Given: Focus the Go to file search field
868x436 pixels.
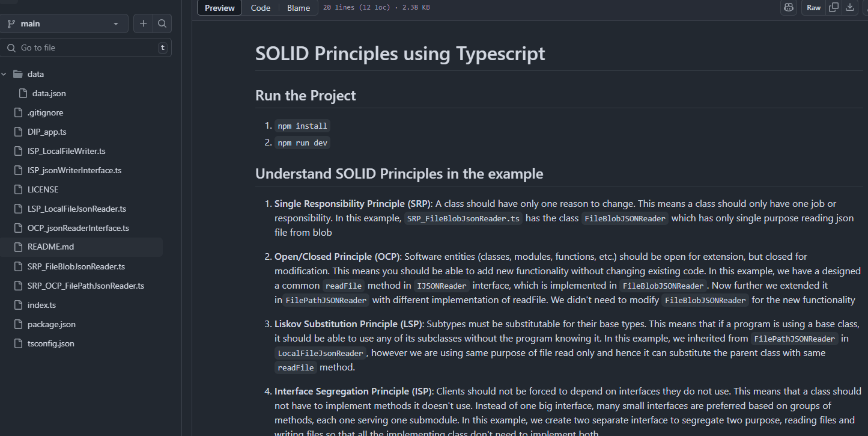Looking at the screenshot, I should (x=86, y=48).
